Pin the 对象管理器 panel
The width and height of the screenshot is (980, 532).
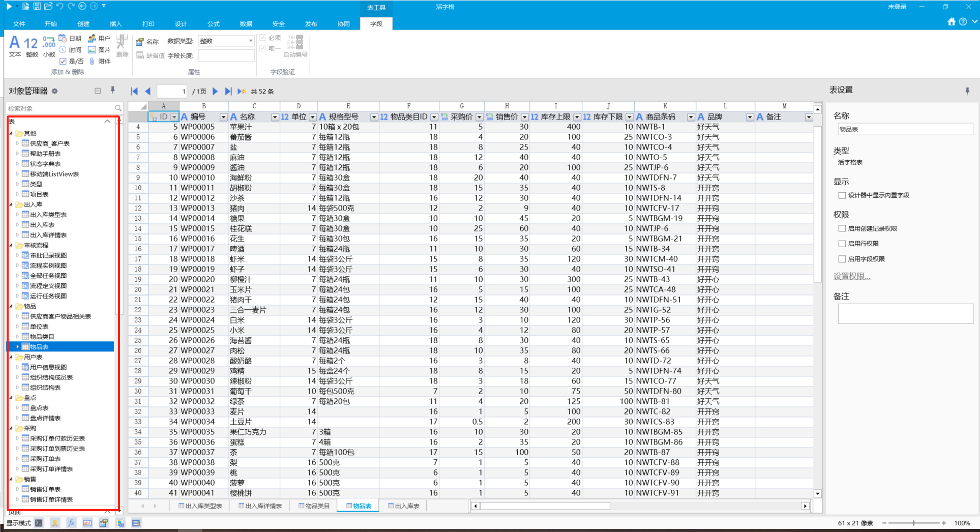112,91
